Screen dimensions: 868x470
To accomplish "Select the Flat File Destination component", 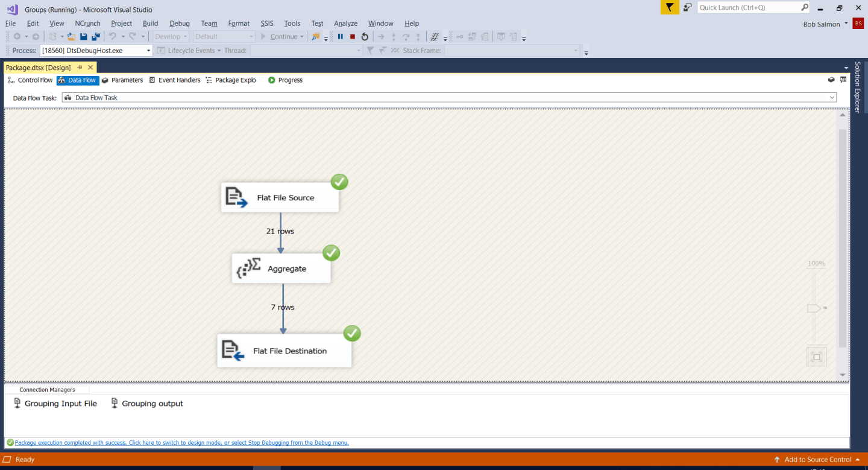I will tap(285, 351).
